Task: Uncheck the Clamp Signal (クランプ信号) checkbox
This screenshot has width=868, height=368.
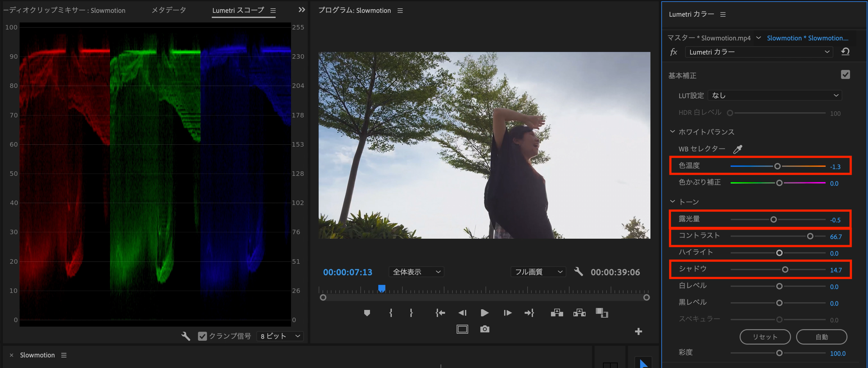Action: [202, 336]
